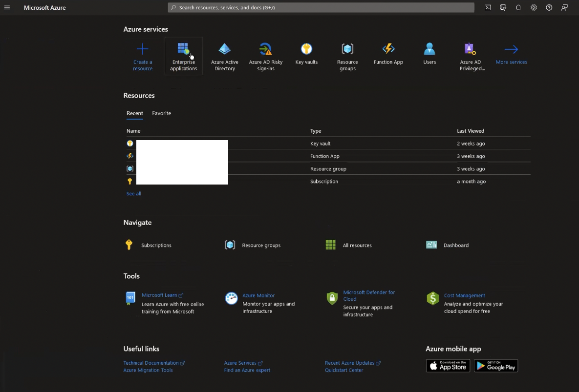Launch Cloud Shell from top bar
Image resolution: width=579 pixels, height=392 pixels.
(488, 7)
